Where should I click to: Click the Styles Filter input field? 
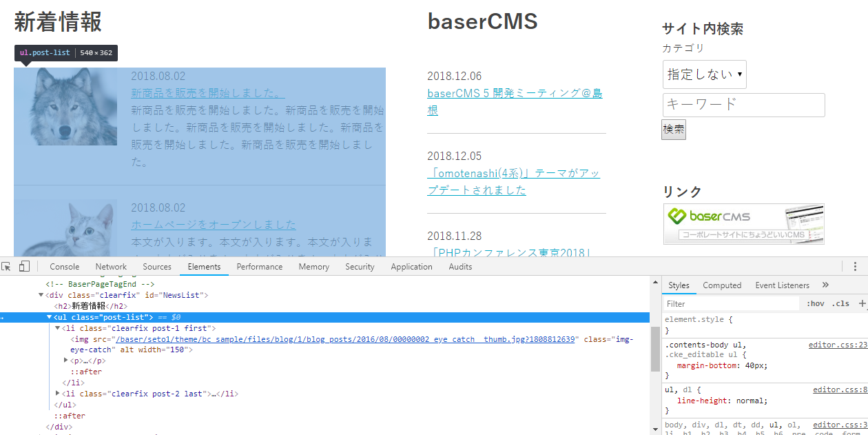point(730,303)
